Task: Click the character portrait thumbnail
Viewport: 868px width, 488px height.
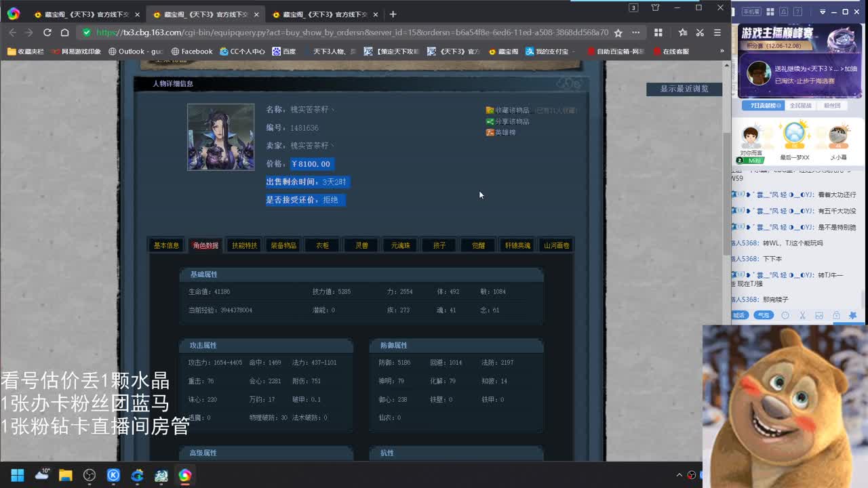Action: 221,137
